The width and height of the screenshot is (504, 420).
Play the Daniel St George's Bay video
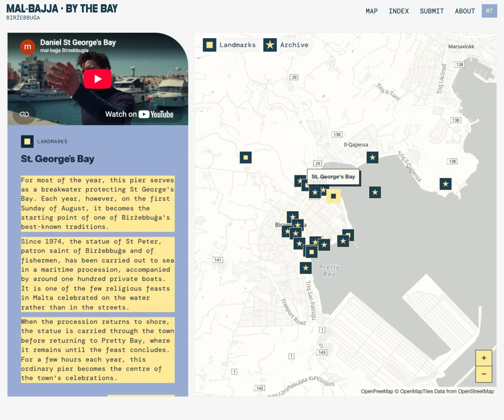pyautogui.click(x=97, y=79)
